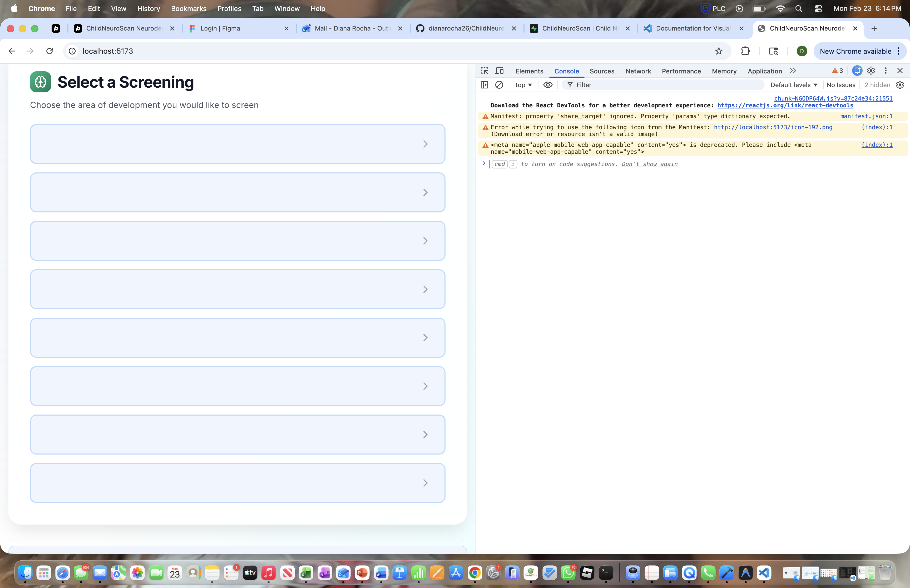Click the first screening card chevron

[425, 144]
